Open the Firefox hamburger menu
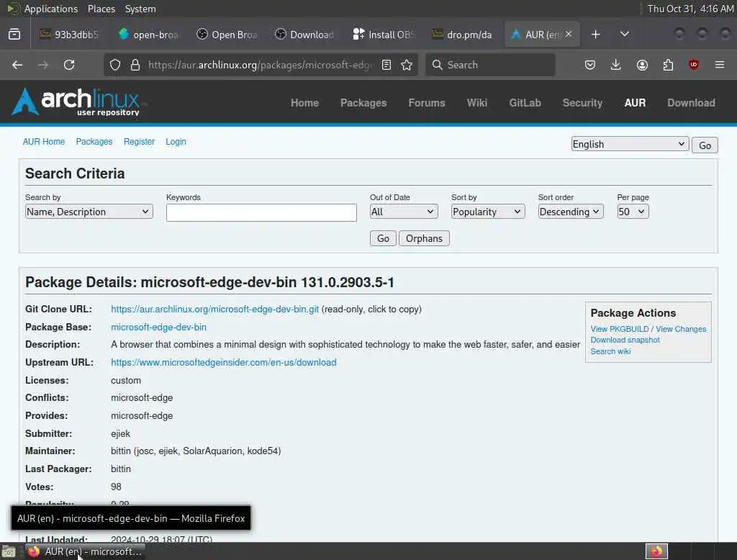The image size is (737, 560). [720, 65]
